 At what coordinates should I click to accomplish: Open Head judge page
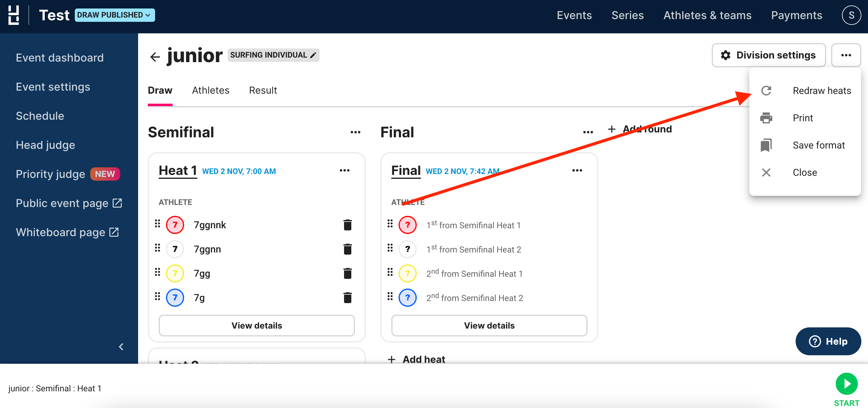click(45, 145)
